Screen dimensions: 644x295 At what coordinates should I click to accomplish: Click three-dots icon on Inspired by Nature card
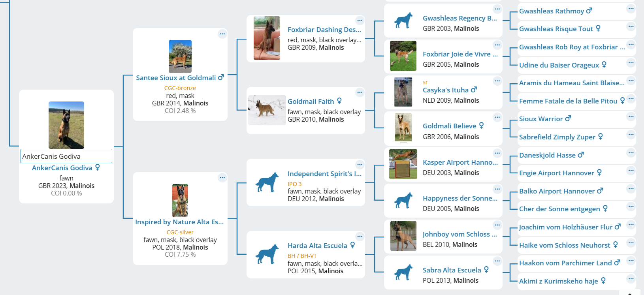222,178
